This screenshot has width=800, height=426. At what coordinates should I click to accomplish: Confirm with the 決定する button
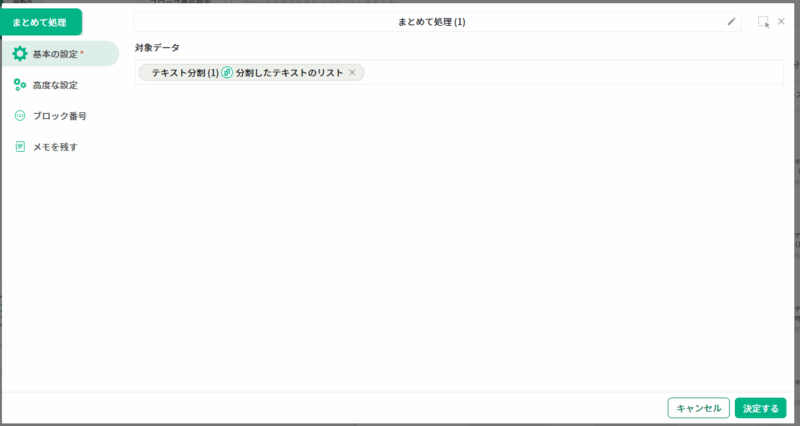[x=760, y=408]
